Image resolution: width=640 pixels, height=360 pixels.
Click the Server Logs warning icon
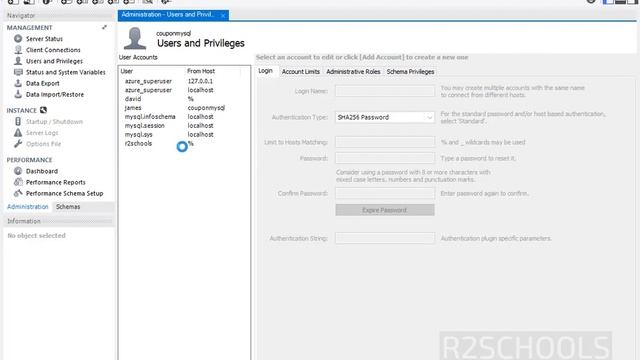click(x=18, y=132)
